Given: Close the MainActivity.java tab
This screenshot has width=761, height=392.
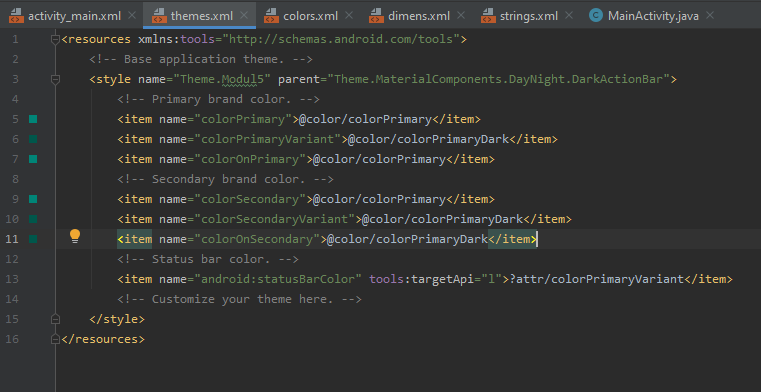Looking at the screenshot, I should [710, 16].
